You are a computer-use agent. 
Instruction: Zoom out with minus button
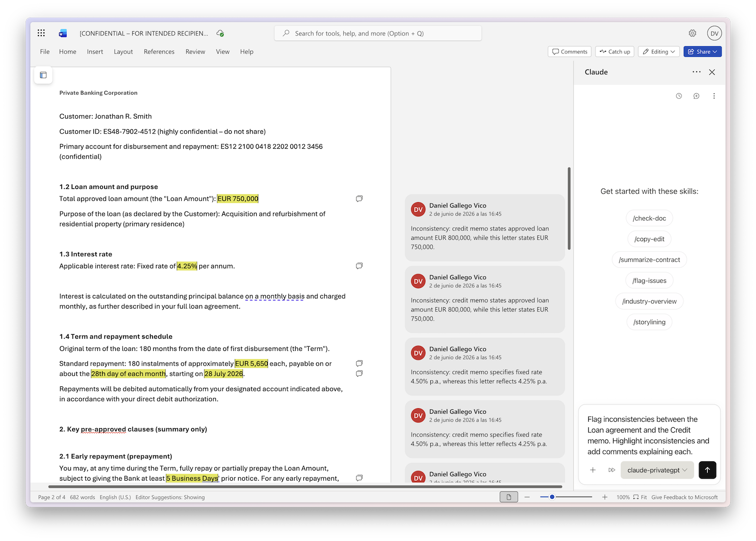click(x=527, y=497)
